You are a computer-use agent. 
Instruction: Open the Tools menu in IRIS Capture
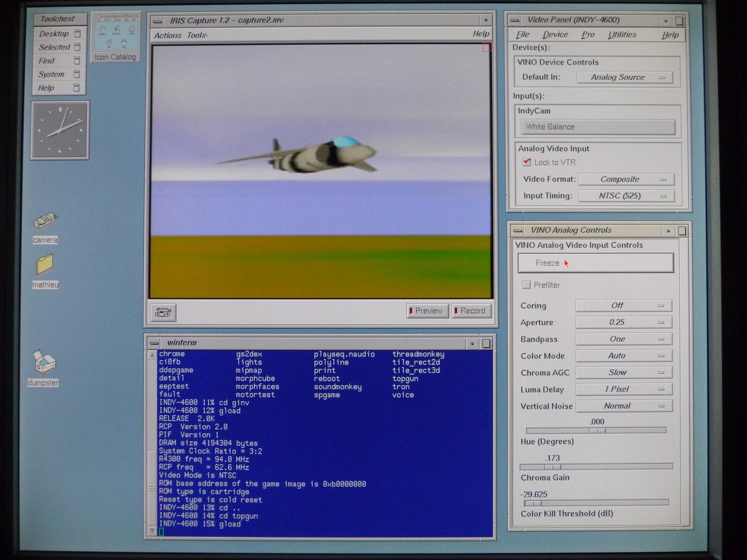[x=196, y=35]
